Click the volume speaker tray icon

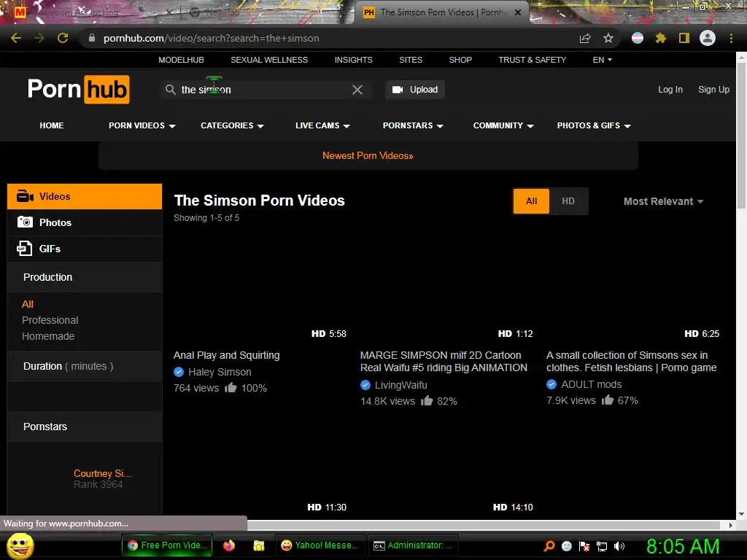(619, 546)
